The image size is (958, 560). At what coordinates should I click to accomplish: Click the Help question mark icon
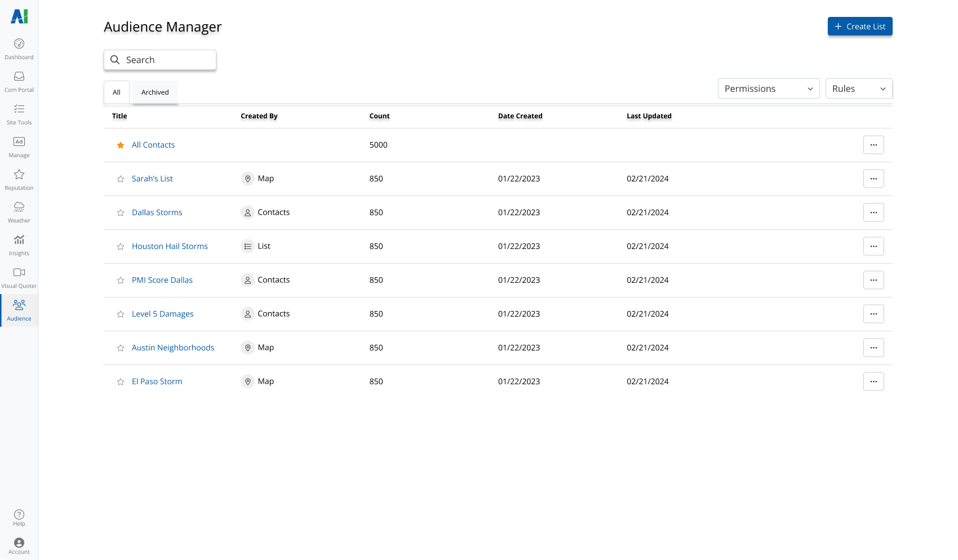[x=19, y=515]
